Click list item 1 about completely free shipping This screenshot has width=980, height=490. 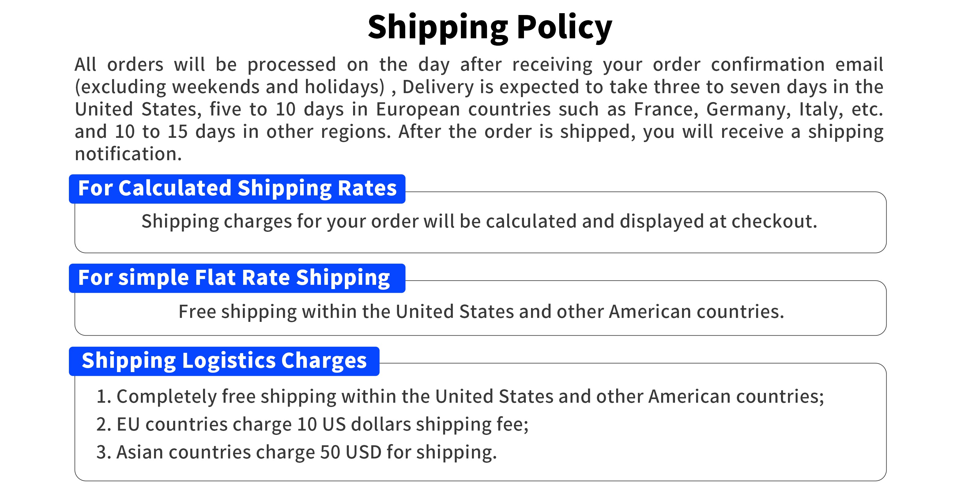[x=460, y=397]
